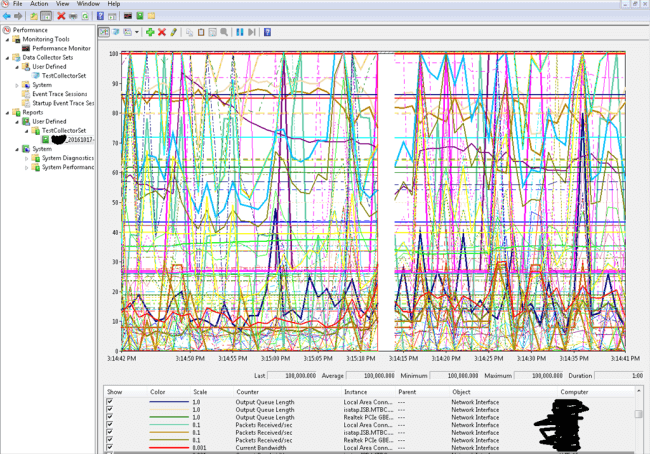Viewport: 650px width, 454px height.
Task: Click the green Add counter plus icon
Action: pyautogui.click(x=150, y=32)
